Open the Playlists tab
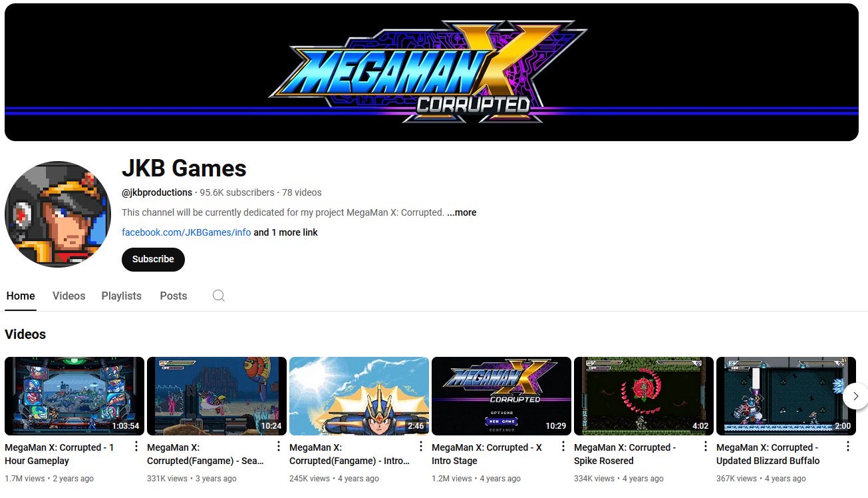868x498 pixels. coord(122,296)
